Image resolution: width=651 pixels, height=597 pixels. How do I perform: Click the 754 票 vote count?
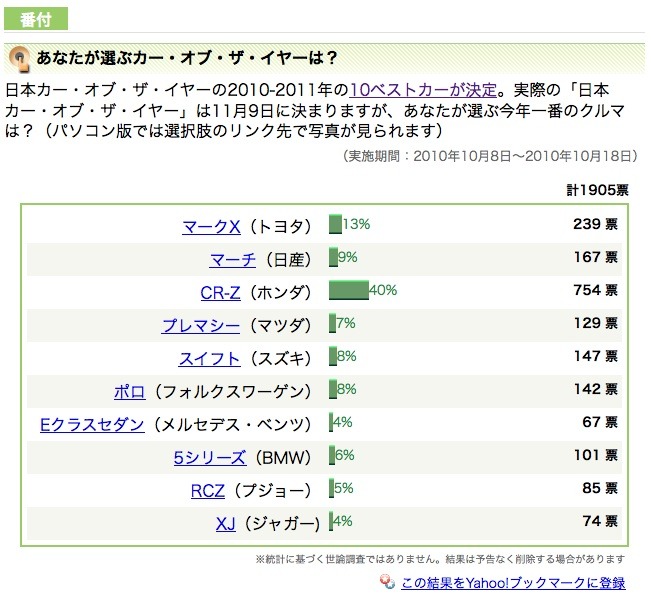point(594,291)
